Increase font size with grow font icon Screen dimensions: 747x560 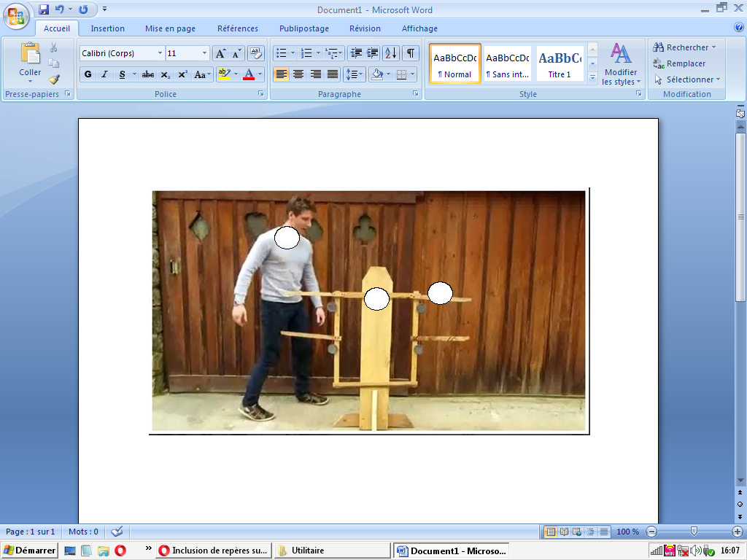[x=220, y=53]
